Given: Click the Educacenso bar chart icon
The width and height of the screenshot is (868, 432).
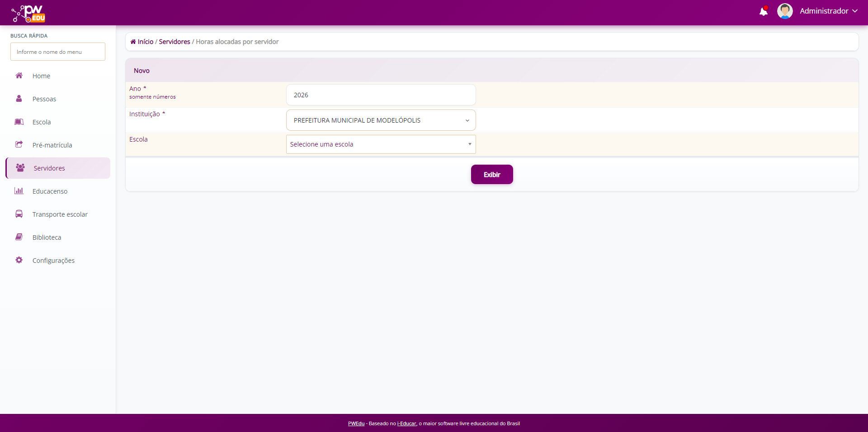Looking at the screenshot, I should [19, 191].
